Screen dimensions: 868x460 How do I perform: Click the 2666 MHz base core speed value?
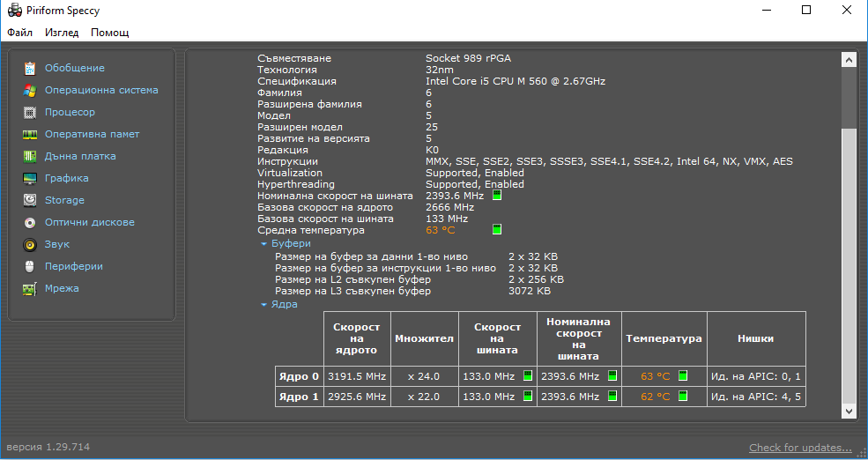449,207
